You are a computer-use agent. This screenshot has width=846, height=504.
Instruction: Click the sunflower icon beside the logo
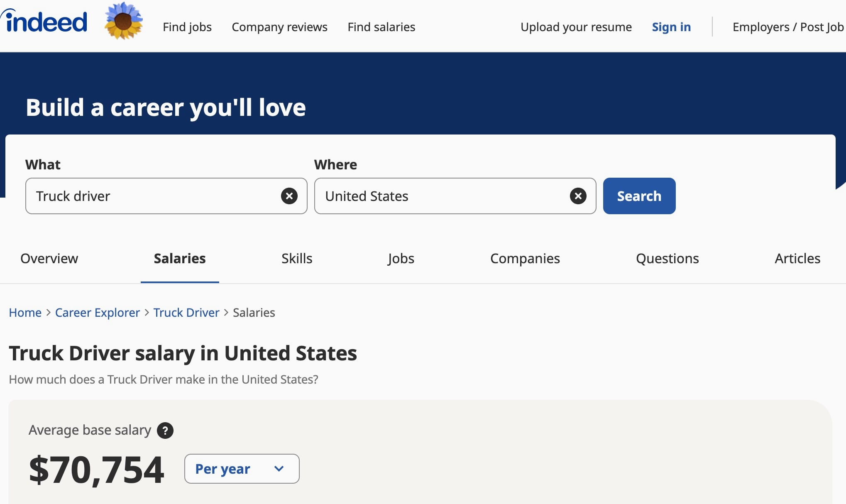(123, 21)
